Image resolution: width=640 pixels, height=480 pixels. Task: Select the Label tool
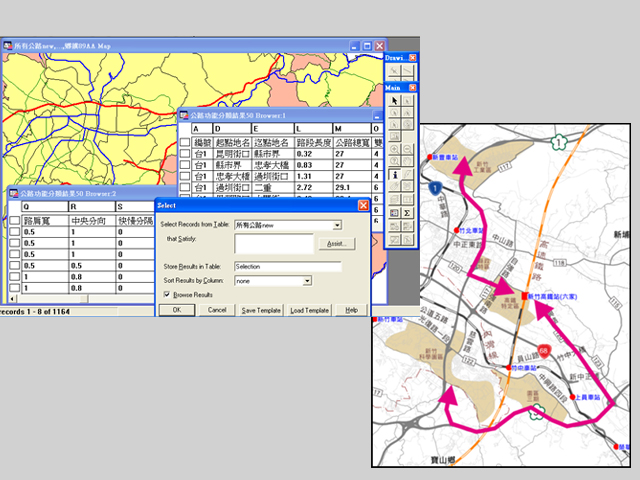click(x=394, y=185)
